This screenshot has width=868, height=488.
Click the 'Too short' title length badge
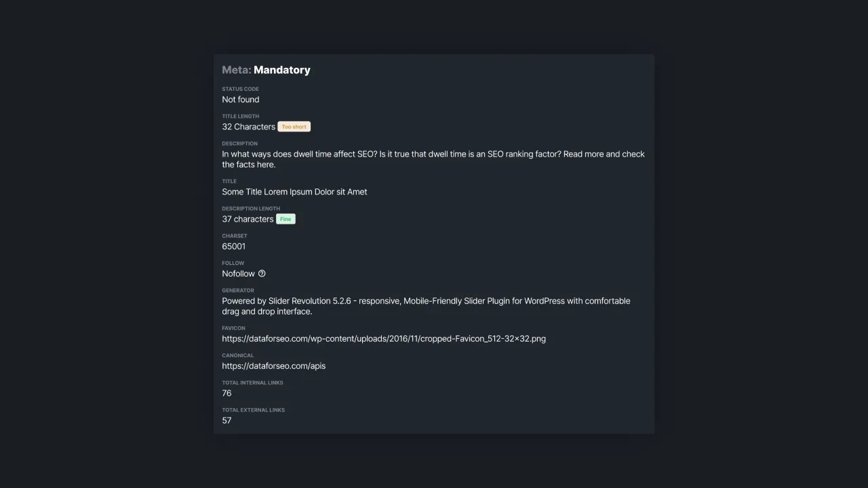[294, 127]
